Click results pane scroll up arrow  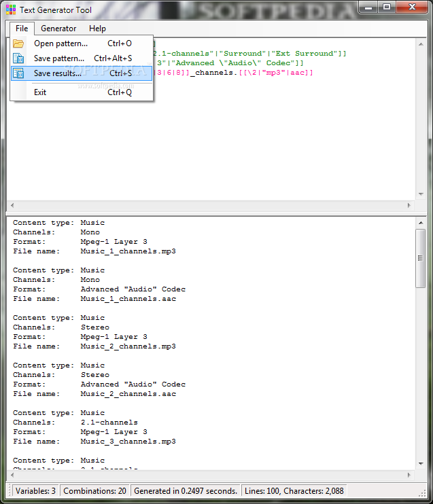421,223
